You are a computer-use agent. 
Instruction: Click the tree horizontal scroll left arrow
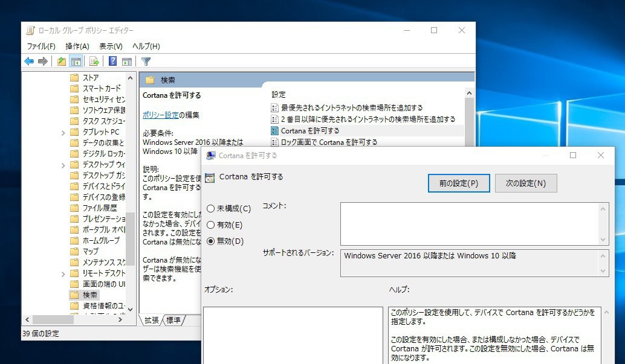(x=28, y=319)
